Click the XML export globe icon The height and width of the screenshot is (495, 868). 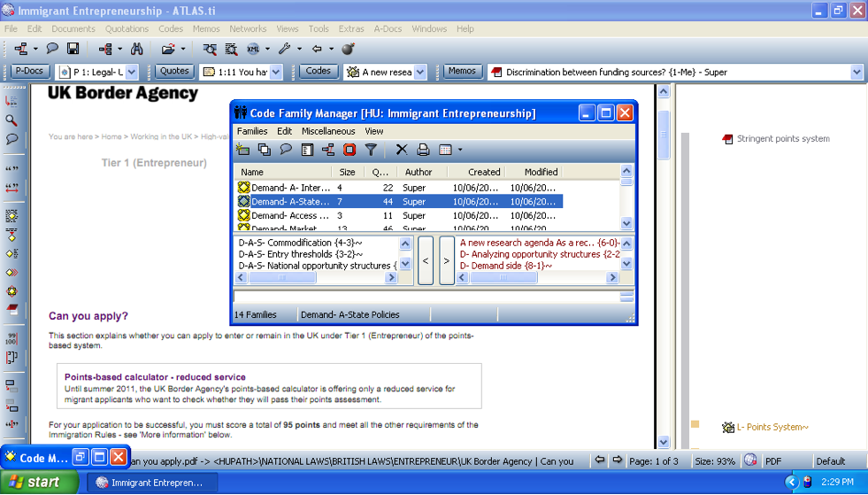pos(253,49)
